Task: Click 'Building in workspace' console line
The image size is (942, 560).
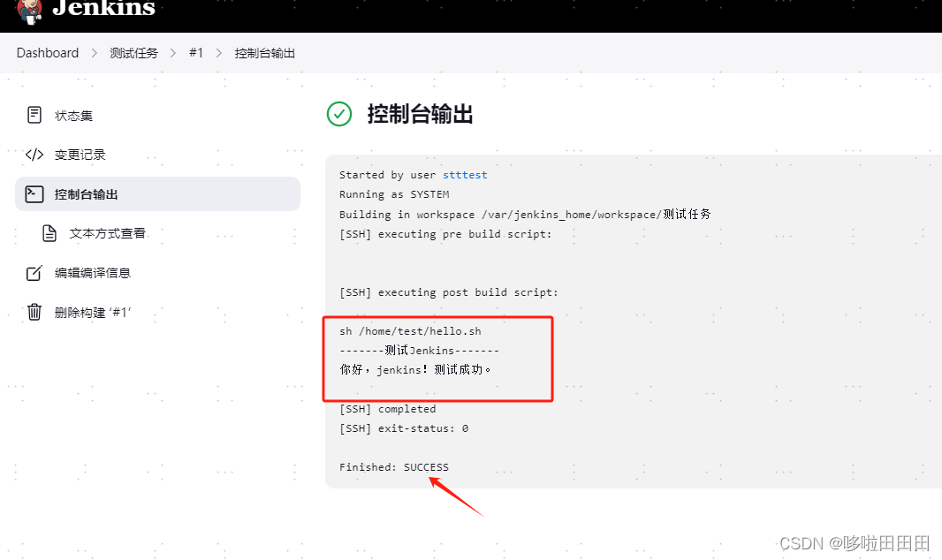Action: point(525,215)
